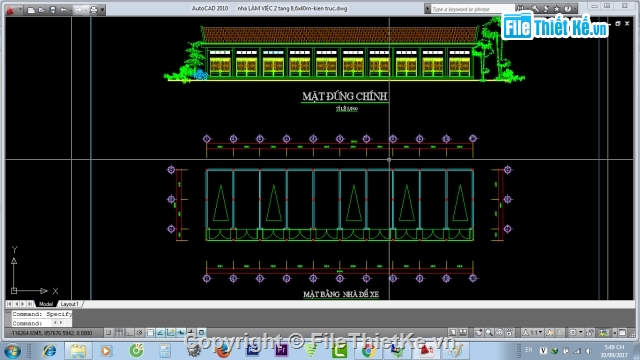
Task: Expand the quick access toolbar customize arrow
Action: point(102,10)
